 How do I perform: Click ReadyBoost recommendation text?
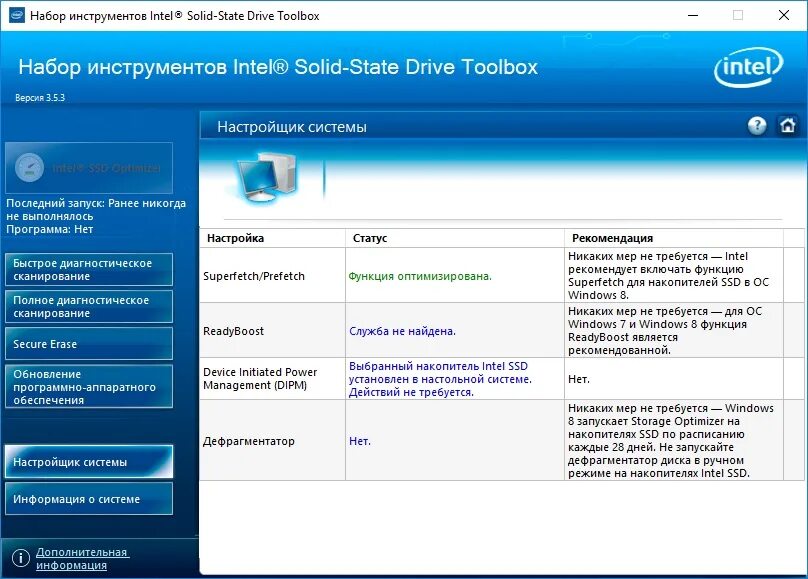(x=665, y=331)
